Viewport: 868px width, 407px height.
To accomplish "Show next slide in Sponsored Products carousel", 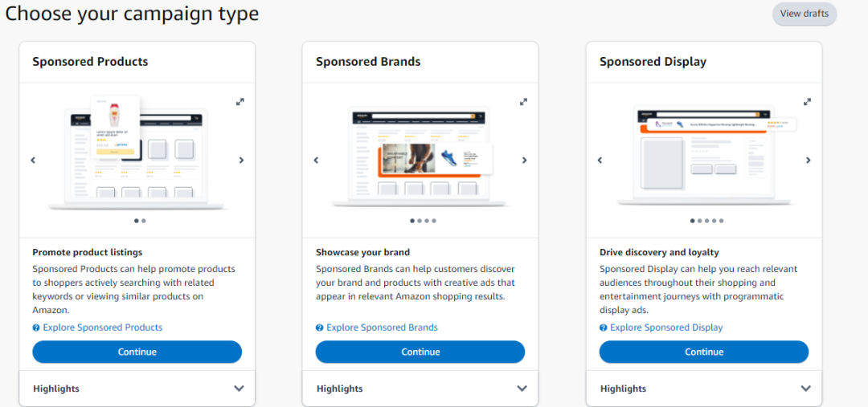I will pos(241,161).
